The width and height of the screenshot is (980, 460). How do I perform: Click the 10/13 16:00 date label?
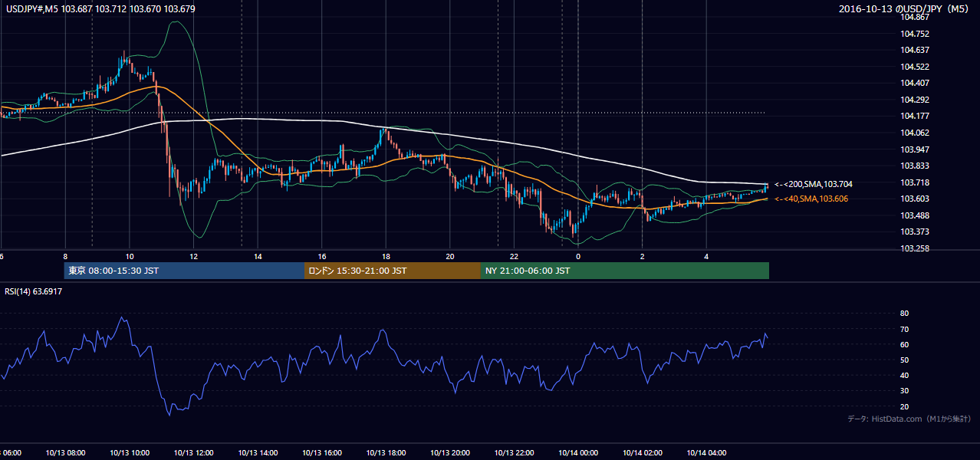(322, 452)
